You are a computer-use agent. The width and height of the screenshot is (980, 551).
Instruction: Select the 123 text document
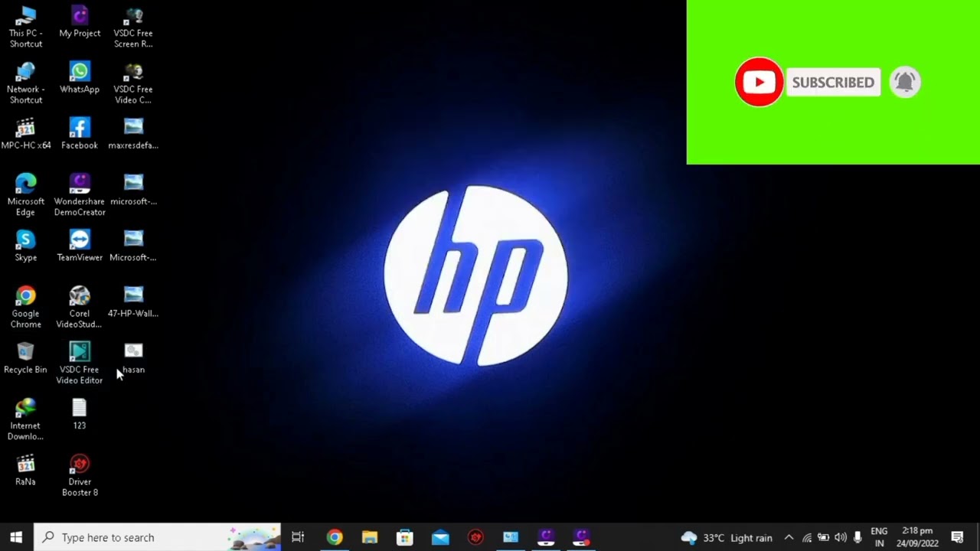point(80,413)
